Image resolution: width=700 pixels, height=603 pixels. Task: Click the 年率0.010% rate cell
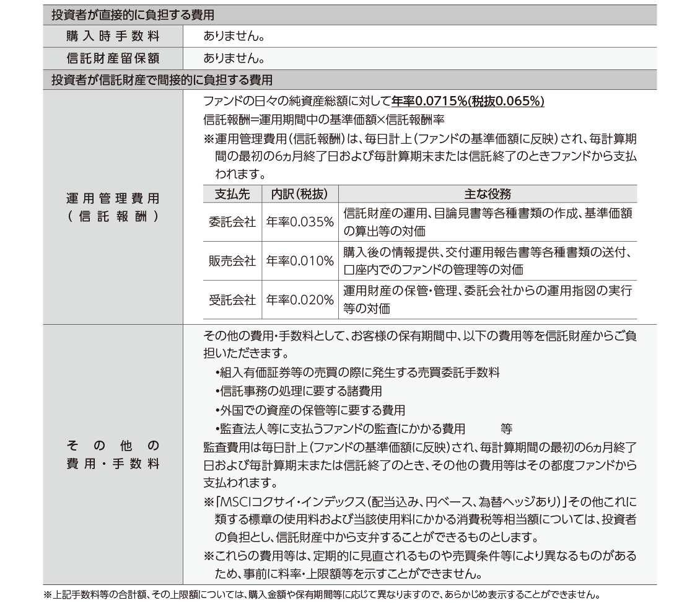pos(300,262)
